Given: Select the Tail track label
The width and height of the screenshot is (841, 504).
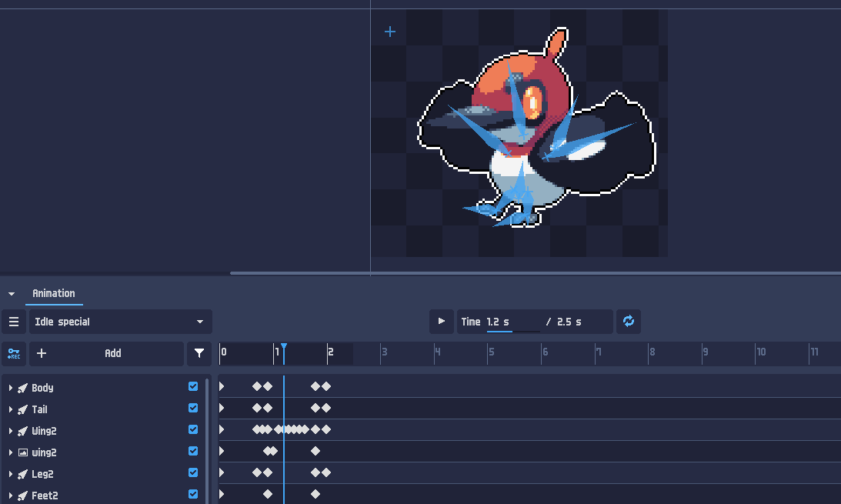Looking at the screenshot, I should click(39, 409).
